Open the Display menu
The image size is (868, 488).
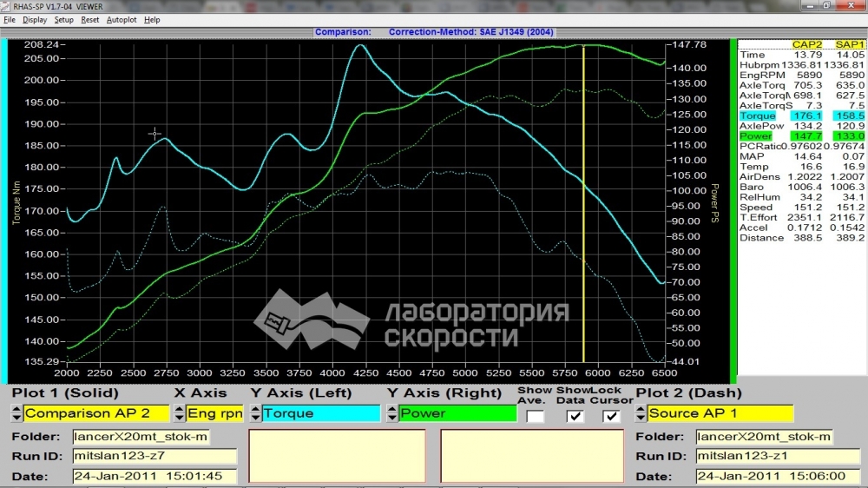click(x=35, y=20)
